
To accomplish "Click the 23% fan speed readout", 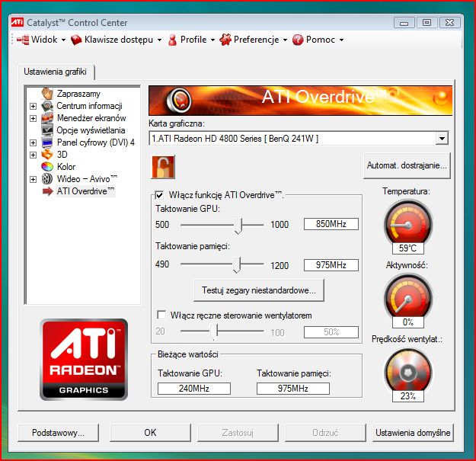I will point(407,396).
